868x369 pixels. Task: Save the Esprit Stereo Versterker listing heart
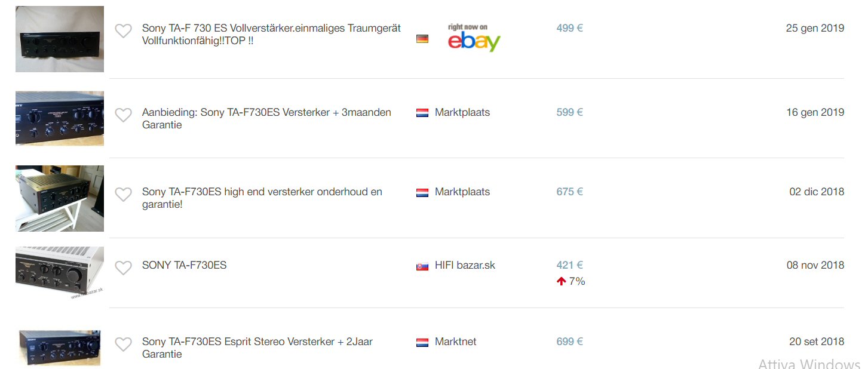pyautogui.click(x=123, y=345)
